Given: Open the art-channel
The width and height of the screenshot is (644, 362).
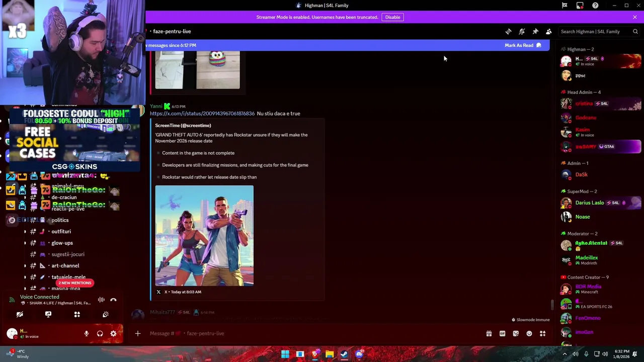Looking at the screenshot, I should (65, 266).
